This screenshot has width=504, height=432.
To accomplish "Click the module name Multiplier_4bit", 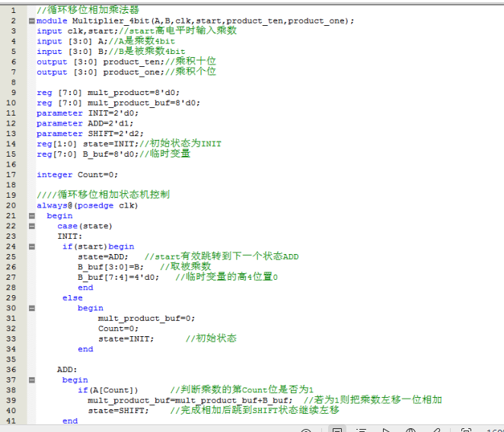I will coord(110,21).
